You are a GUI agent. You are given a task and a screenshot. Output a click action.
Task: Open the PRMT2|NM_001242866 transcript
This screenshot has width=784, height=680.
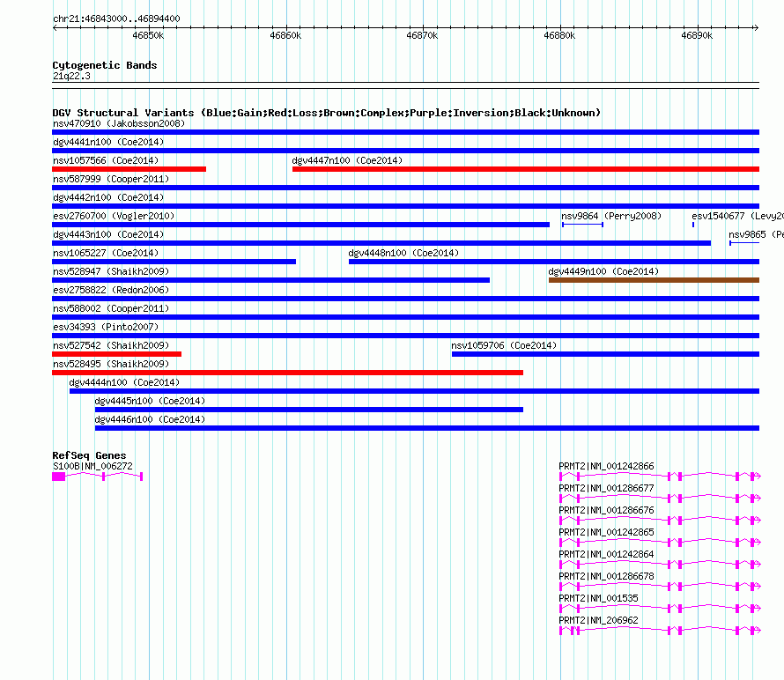[660, 477]
